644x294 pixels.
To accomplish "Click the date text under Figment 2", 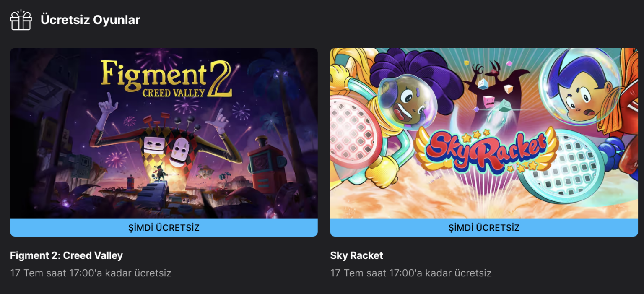I will click(91, 273).
